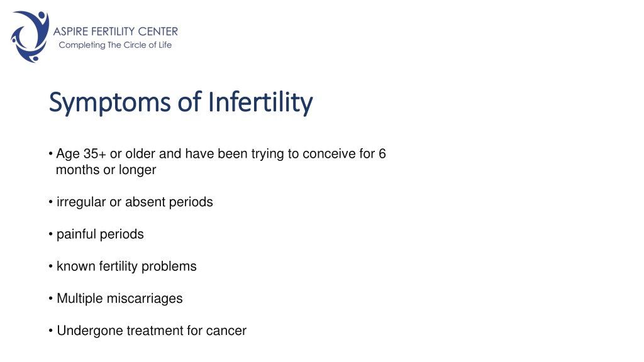The image size is (644, 362).
Task: Click the 'Multiple miscarriages' bullet text
Action: click(119, 299)
